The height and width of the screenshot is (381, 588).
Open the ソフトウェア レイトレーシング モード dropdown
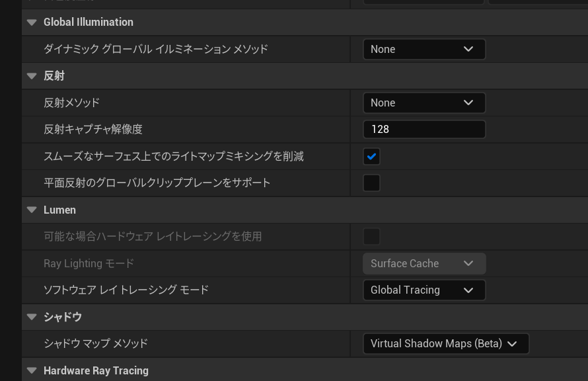424,290
